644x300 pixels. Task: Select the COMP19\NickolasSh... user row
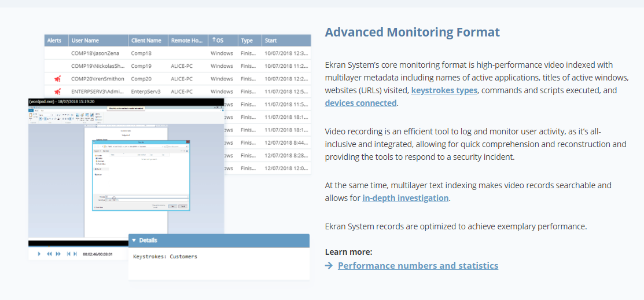pos(178,66)
